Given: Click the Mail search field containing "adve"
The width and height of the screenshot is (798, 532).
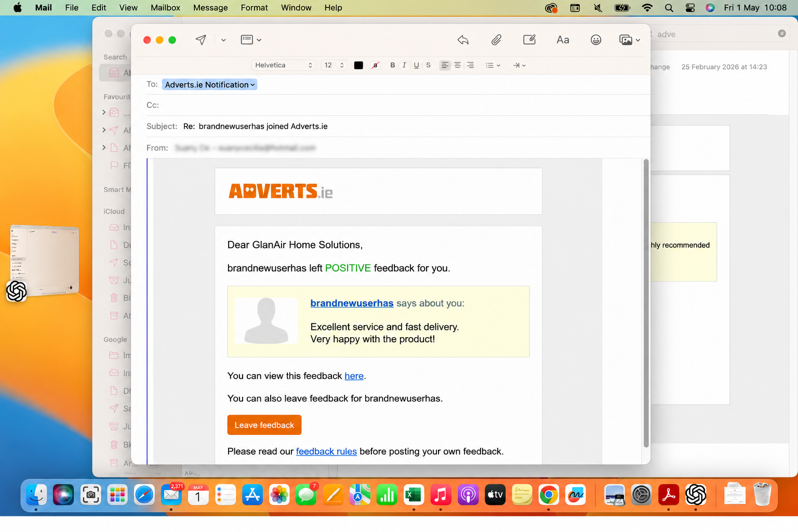Looking at the screenshot, I should click(717, 34).
